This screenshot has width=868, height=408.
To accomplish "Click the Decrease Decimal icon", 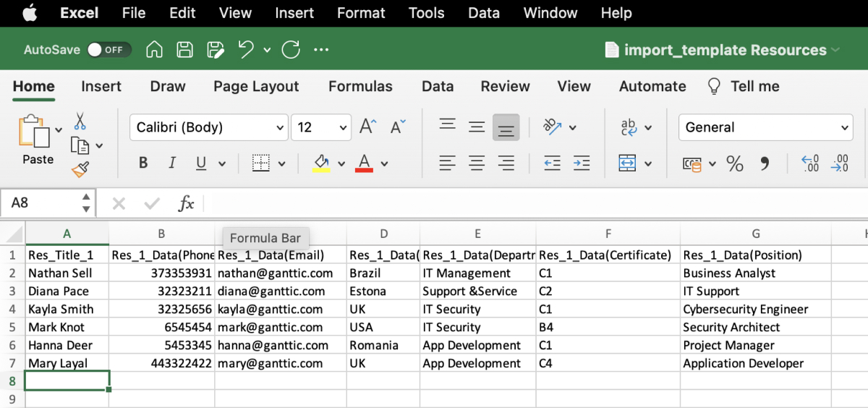I will tap(839, 163).
